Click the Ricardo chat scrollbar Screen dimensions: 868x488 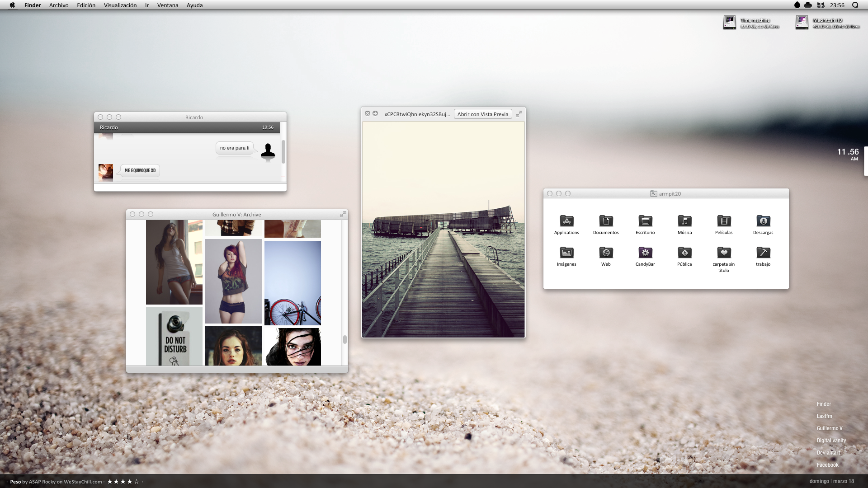coord(283,152)
